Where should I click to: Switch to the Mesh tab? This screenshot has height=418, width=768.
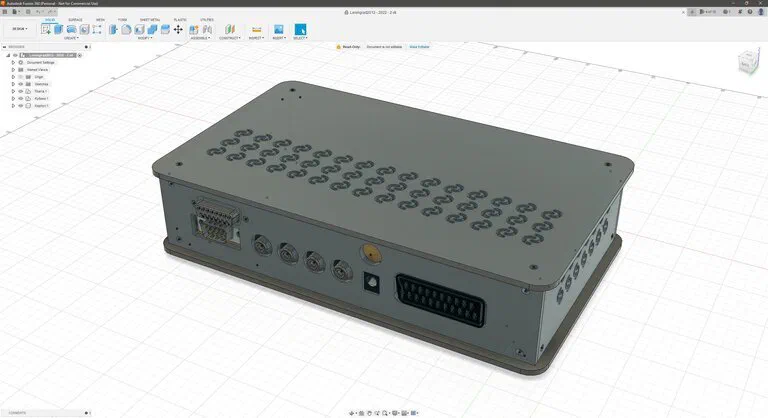[100, 20]
